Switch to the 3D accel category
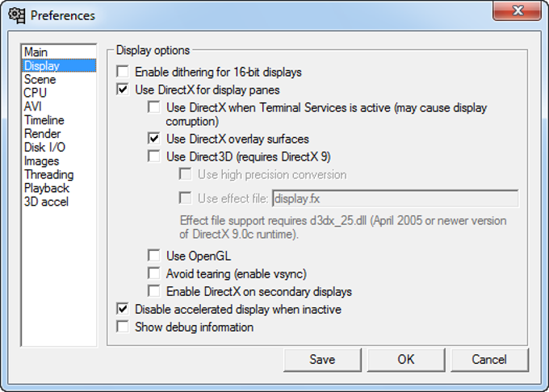The height and width of the screenshot is (392, 549). [x=46, y=202]
